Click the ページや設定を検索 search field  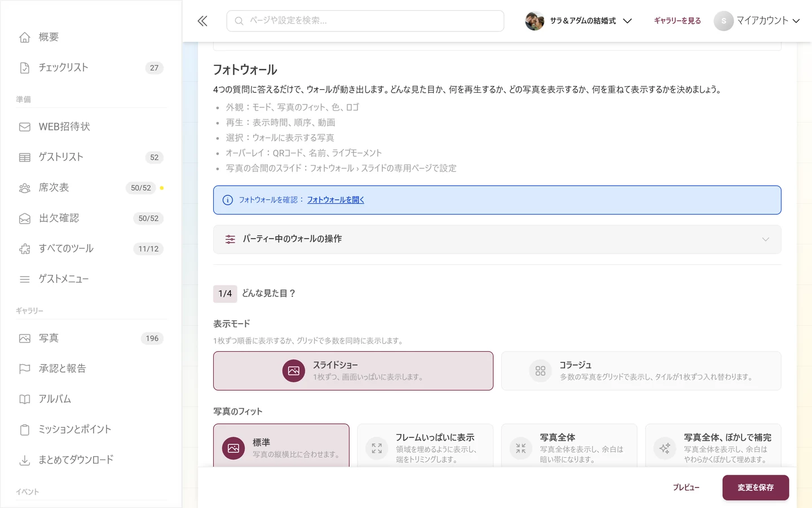click(x=365, y=21)
